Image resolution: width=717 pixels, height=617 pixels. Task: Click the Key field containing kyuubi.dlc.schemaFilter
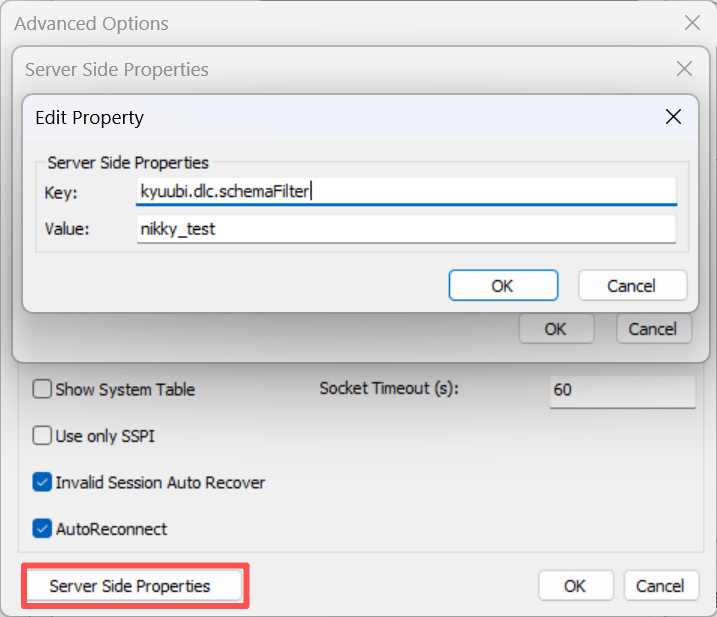(406, 191)
